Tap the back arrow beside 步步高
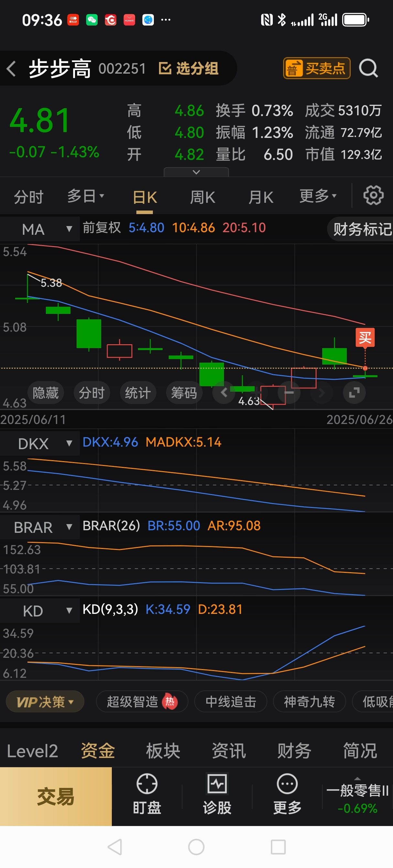 pos(11,69)
